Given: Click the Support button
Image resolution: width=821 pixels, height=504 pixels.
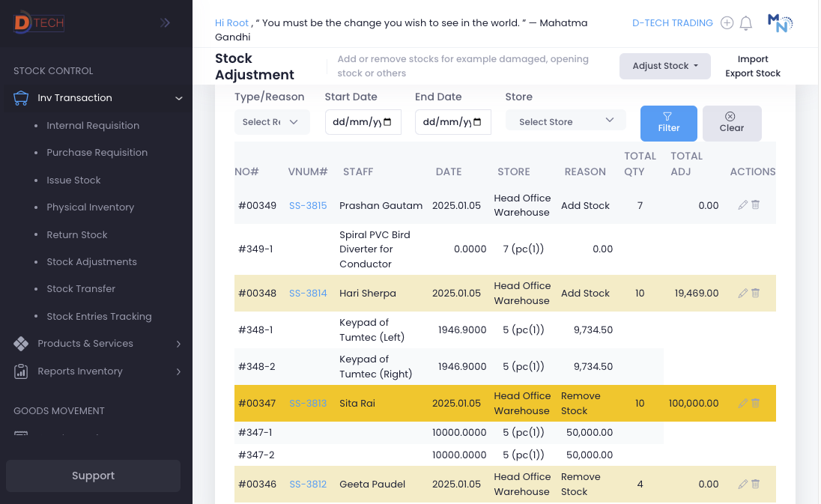Looking at the screenshot, I should [93, 476].
